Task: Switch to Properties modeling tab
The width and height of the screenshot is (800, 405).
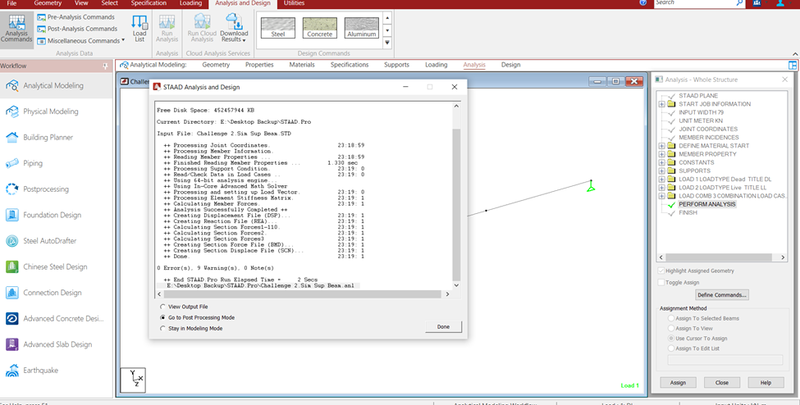Action: [259, 65]
